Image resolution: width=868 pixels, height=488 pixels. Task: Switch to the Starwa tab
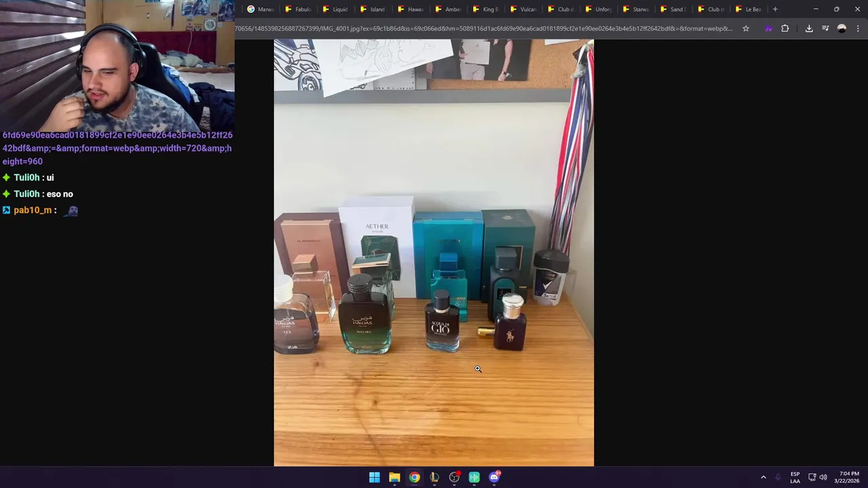point(635,9)
